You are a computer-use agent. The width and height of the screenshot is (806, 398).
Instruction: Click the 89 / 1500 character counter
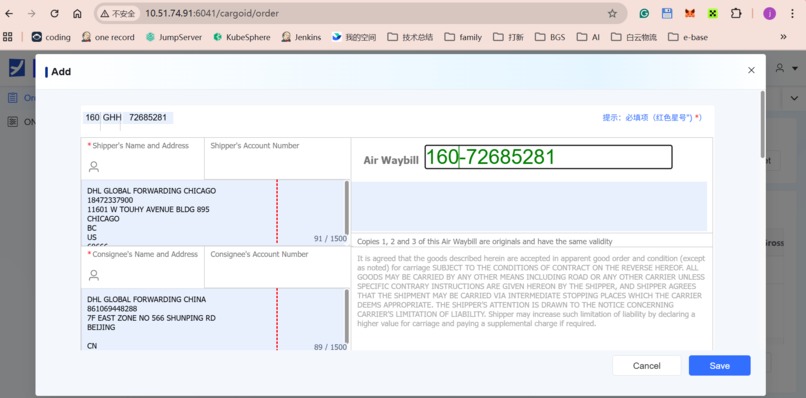click(x=330, y=347)
